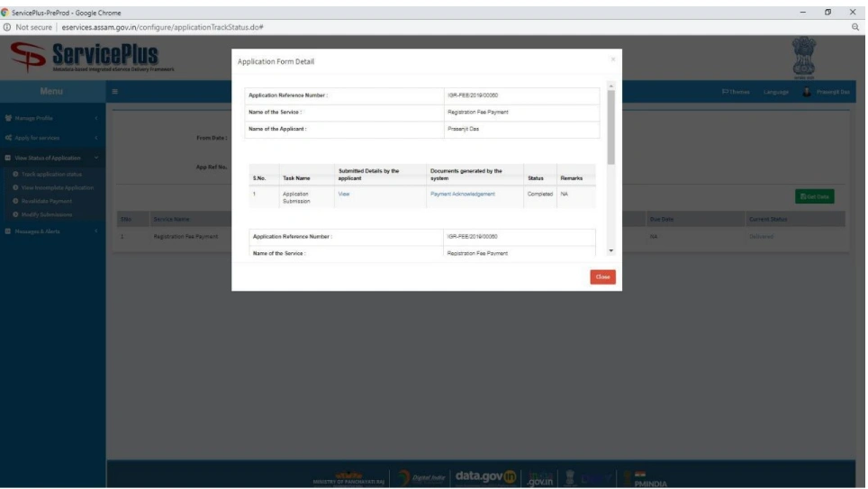This screenshot has height=489, width=868.
Task: Click the zoom magnifier icon in address bar
Action: point(855,27)
